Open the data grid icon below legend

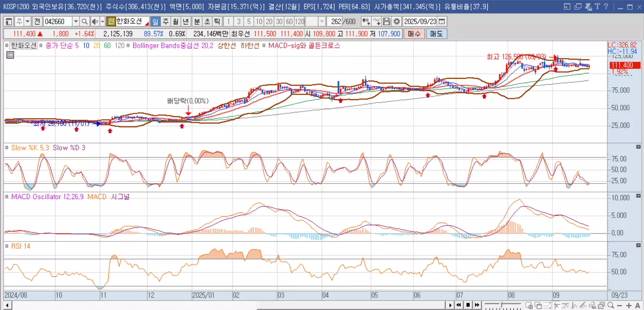point(10,55)
